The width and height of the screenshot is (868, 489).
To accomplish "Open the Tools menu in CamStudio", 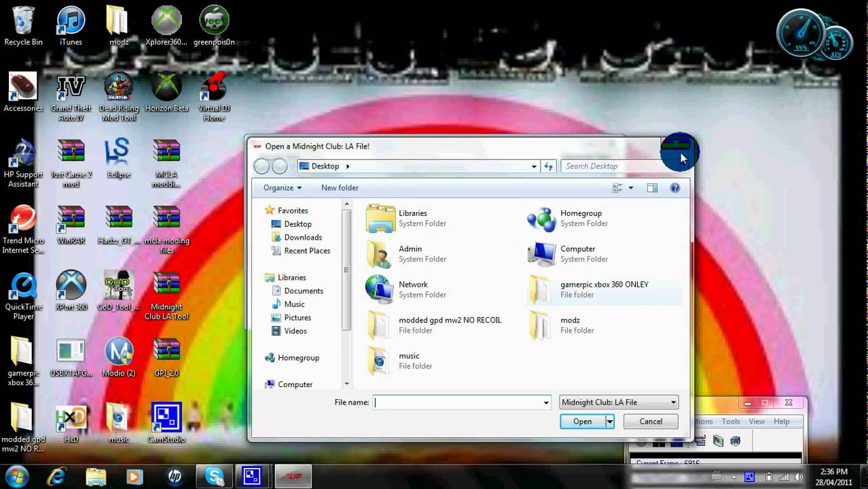I will click(731, 422).
